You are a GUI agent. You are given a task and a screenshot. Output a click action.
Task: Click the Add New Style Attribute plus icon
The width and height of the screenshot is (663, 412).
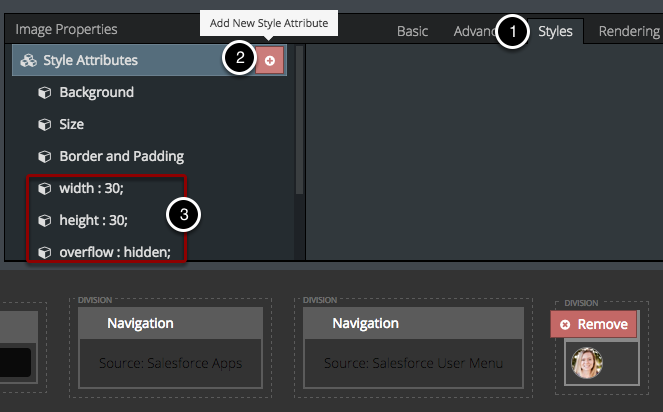coord(270,61)
